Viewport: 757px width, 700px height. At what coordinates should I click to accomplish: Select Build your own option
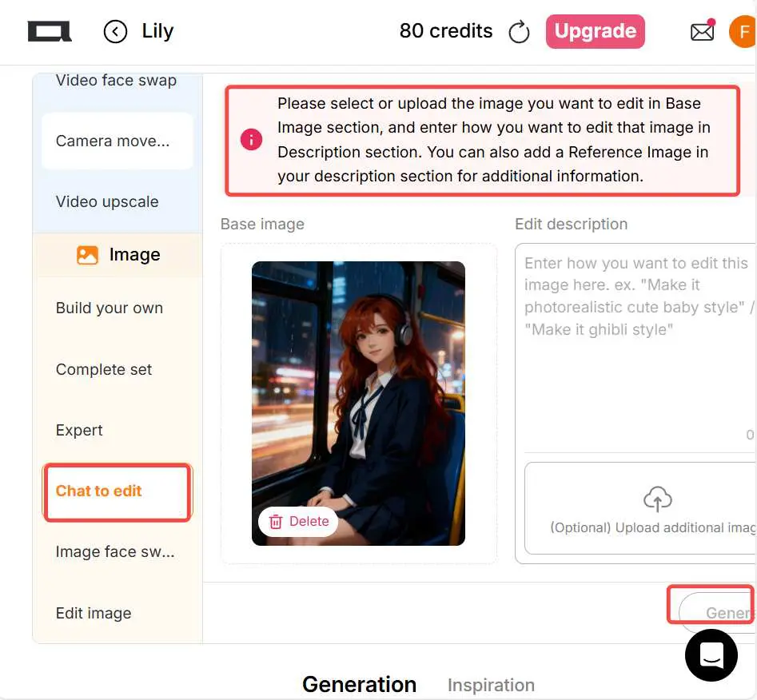109,308
